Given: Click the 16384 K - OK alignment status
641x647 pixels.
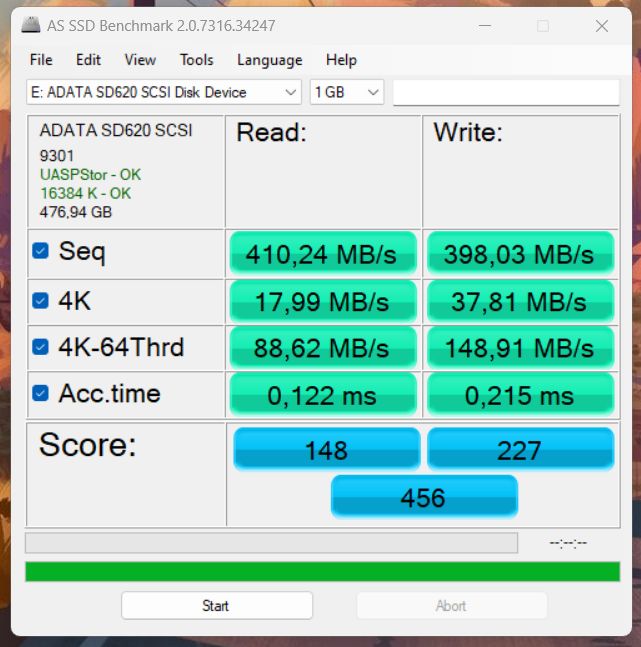Looking at the screenshot, I should coord(85,193).
